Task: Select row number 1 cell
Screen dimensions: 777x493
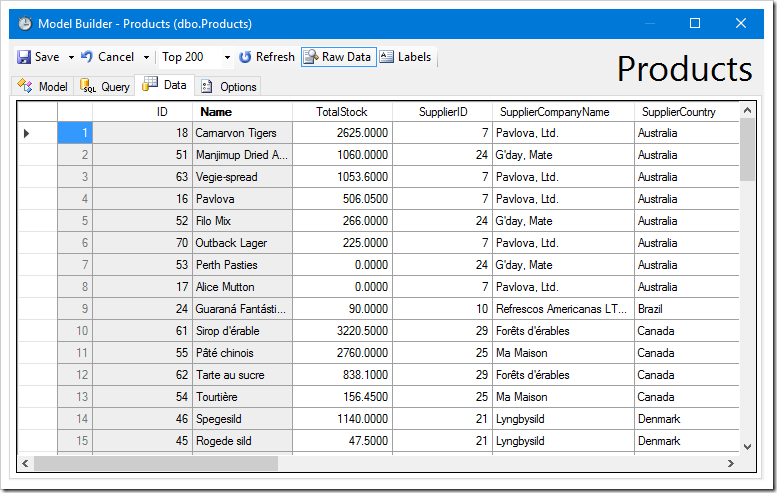Action: (75, 133)
